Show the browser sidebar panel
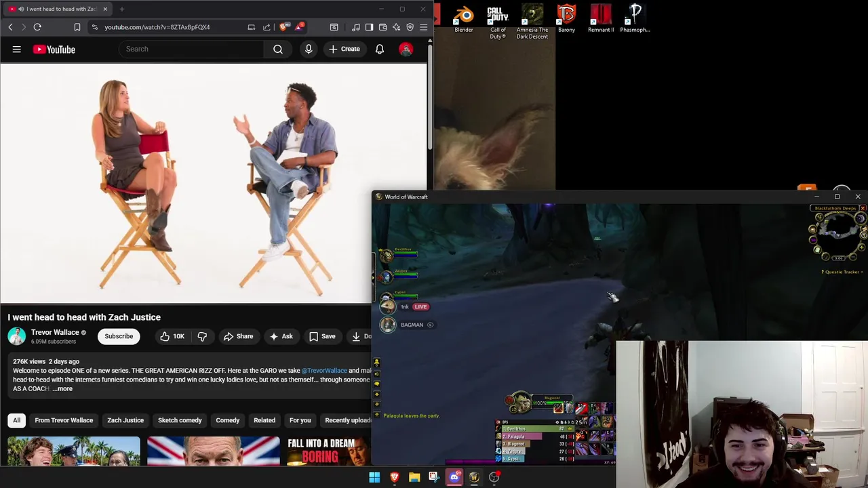This screenshot has width=868, height=488. pos(369,27)
